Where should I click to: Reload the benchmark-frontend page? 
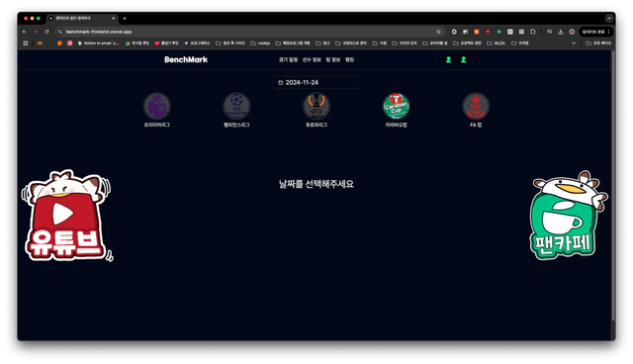pos(46,32)
